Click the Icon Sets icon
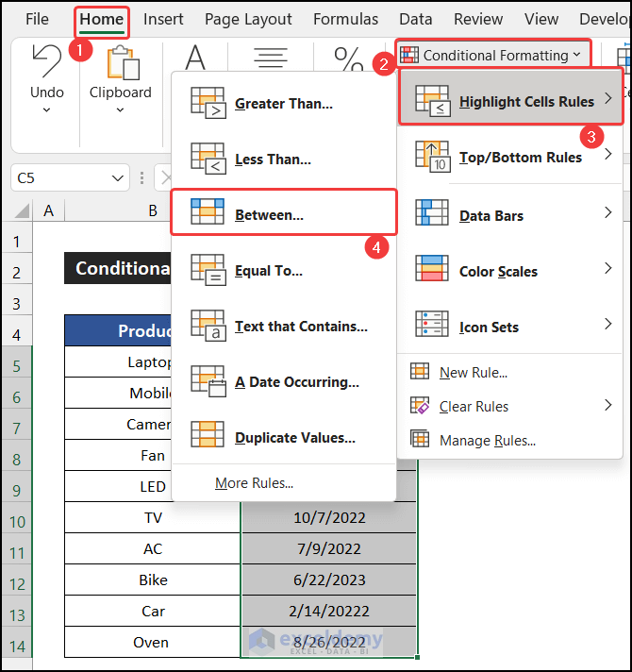Viewport: 632px width, 672px height. 432,324
